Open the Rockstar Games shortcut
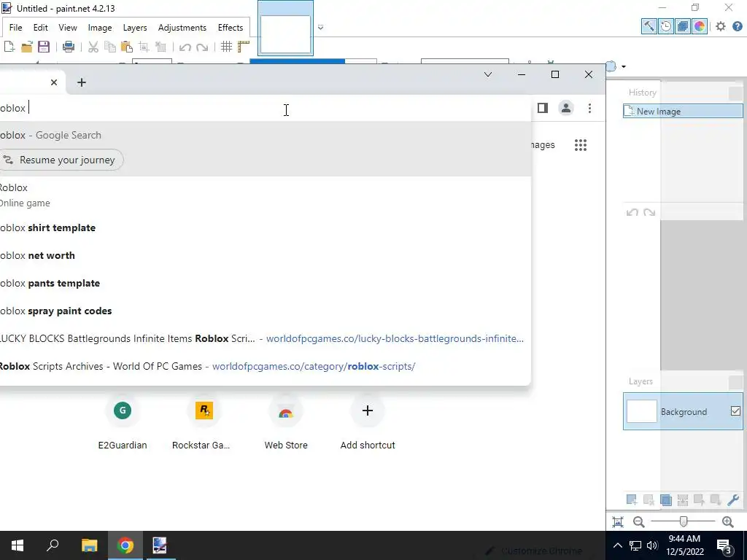 [204, 422]
